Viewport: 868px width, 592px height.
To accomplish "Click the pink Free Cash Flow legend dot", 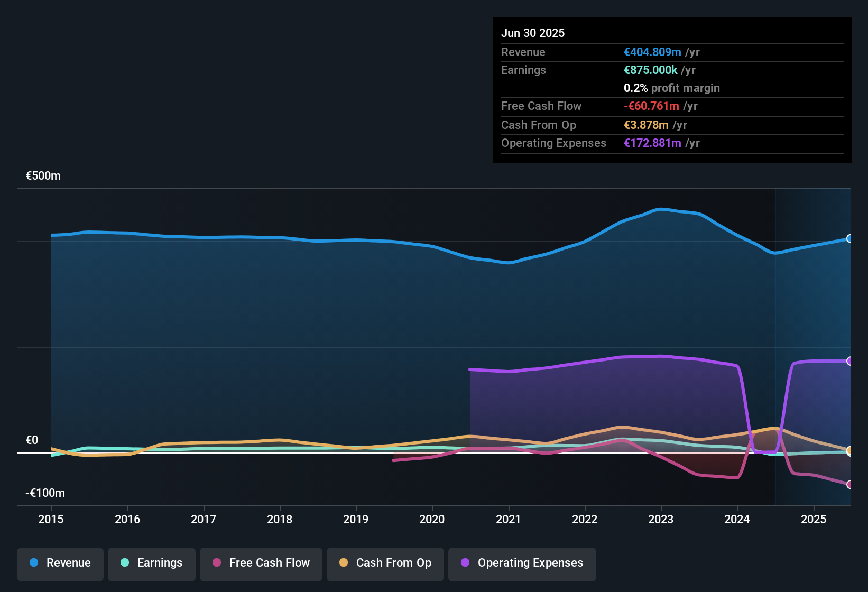I will click(x=217, y=563).
